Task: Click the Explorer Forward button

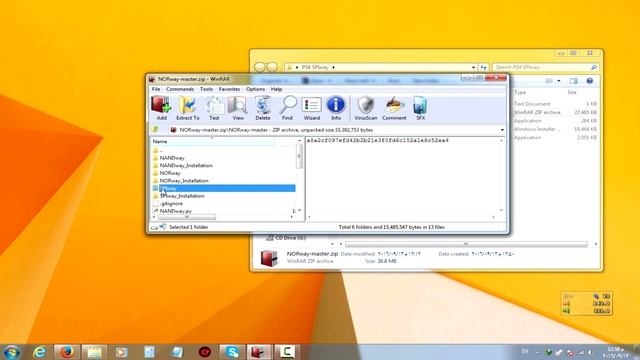Action: (x=272, y=67)
